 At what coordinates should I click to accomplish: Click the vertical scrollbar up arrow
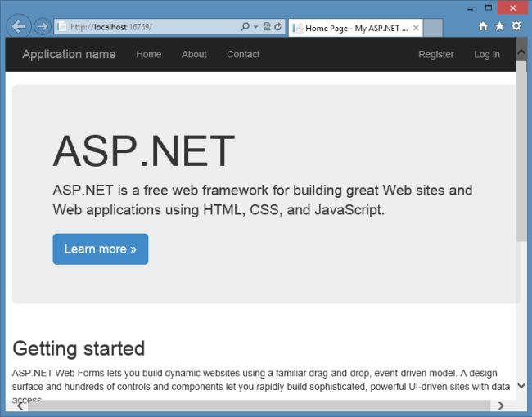(x=521, y=52)
